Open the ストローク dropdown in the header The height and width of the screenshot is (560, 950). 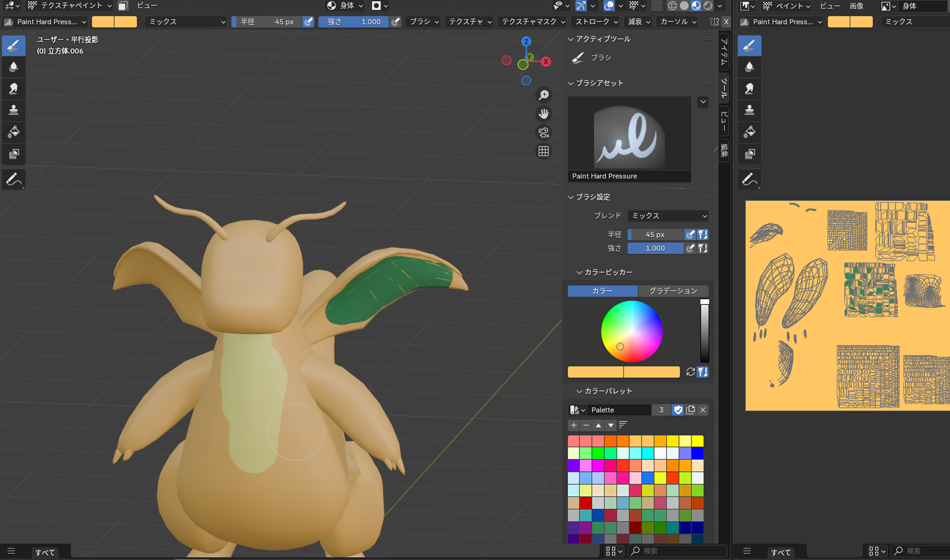(596, 22)
